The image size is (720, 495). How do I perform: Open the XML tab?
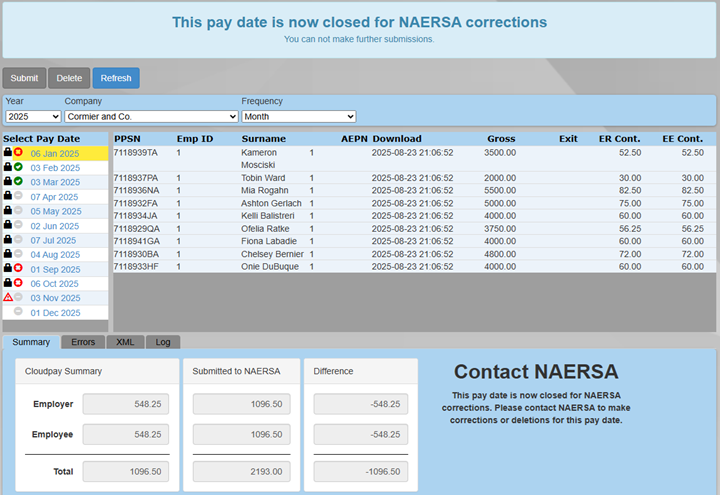click(x=125, y=342)
